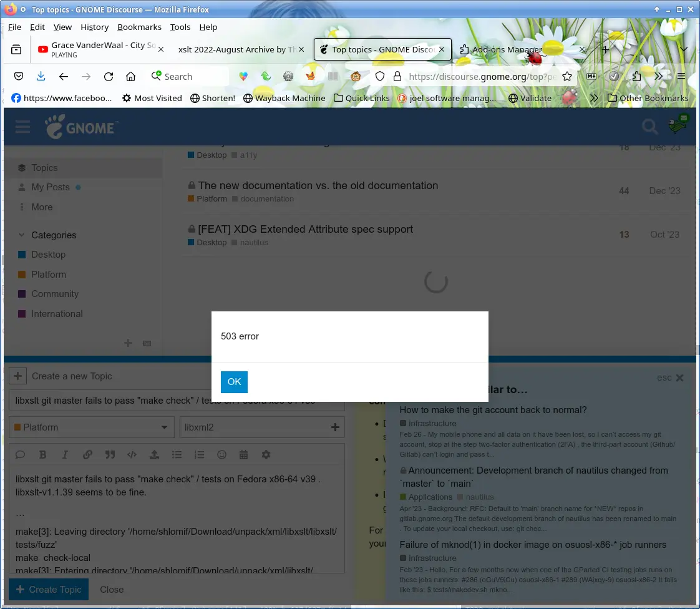700x609 pixels.
Task: Click Bold formatting in composer toolbar
Action: 43,455
